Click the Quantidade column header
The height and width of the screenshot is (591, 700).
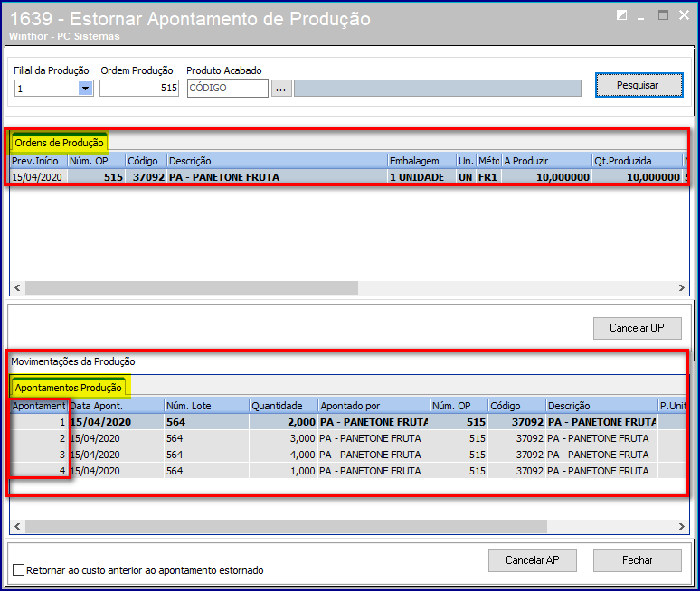click(283, 406)
